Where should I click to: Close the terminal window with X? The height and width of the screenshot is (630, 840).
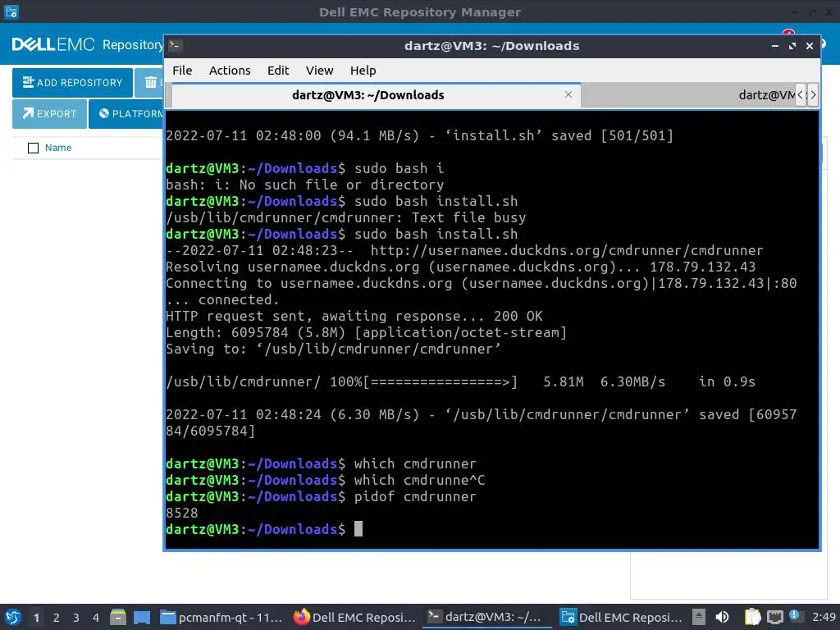point(810,46)
